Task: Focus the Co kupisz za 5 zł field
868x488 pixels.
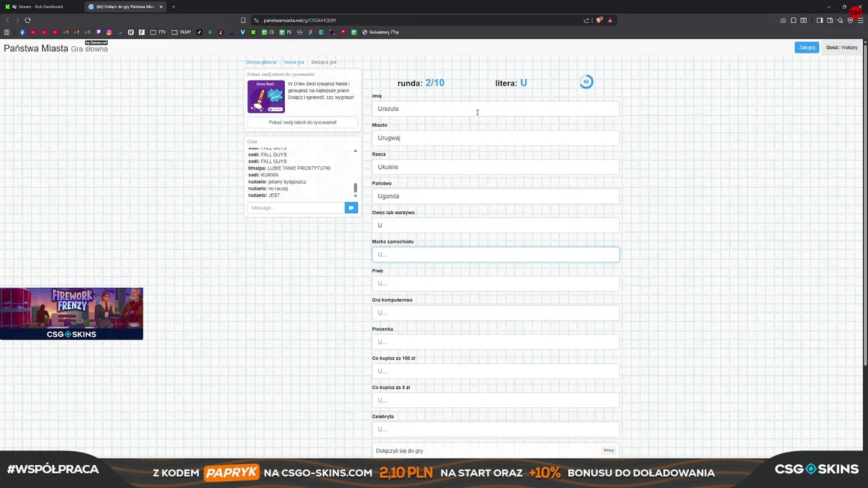Action: [x=496, y=400]
